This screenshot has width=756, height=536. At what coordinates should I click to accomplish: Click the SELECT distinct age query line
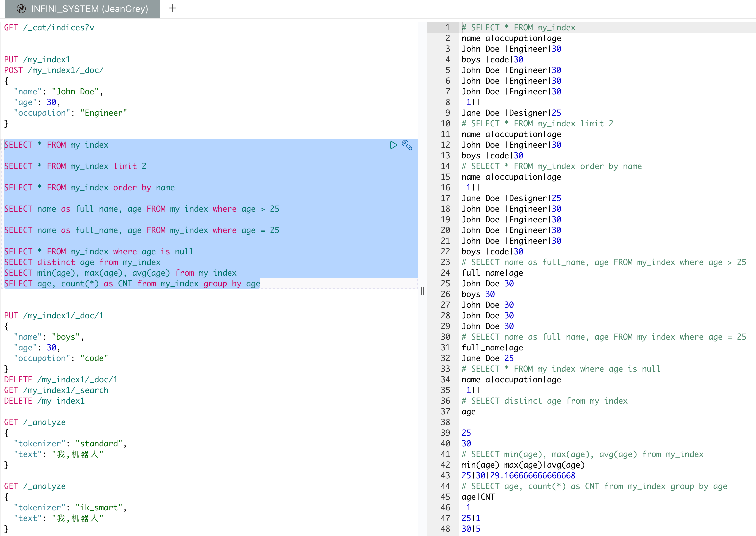pos(82,262)
